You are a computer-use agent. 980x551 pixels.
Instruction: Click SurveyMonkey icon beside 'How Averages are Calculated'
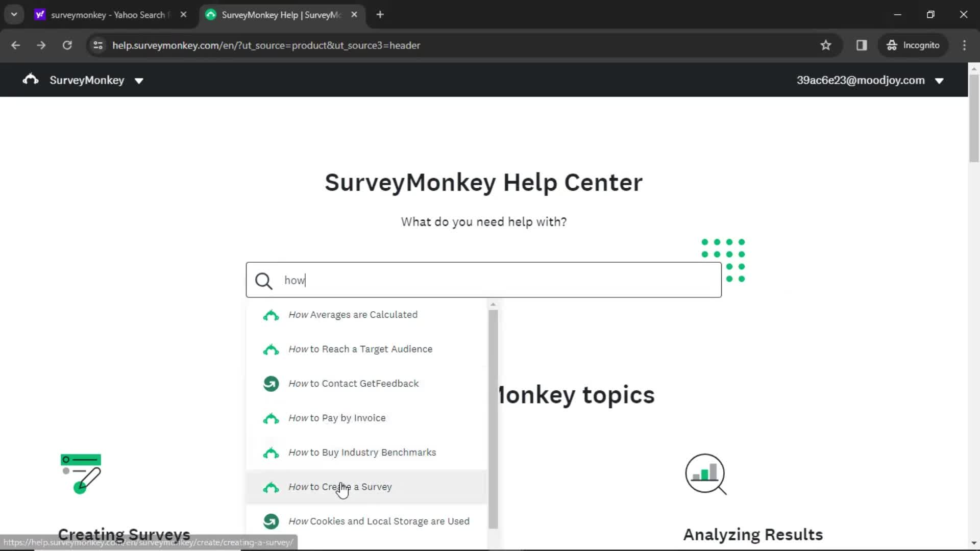(271, 315)
